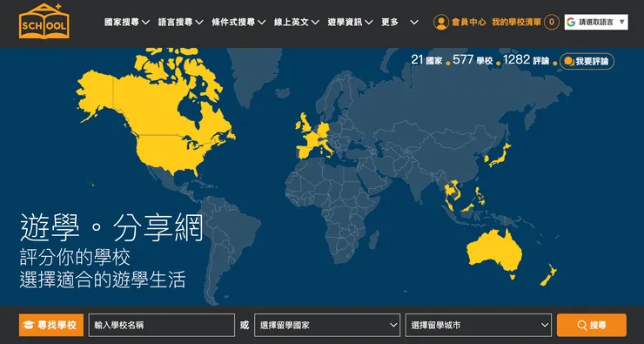Screen dimensions: 644x344
Task: Click the Google G logo icon
Action: coord(571,22)
